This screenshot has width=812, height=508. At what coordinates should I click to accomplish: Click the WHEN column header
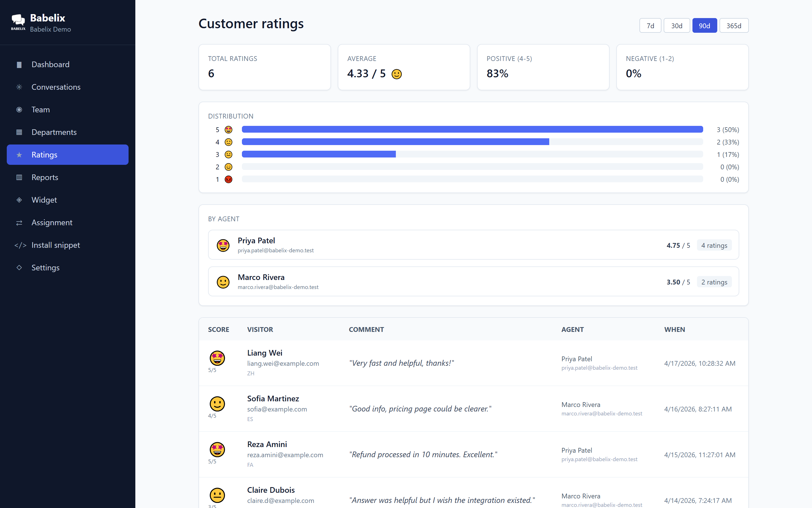[x=675, y=330]
